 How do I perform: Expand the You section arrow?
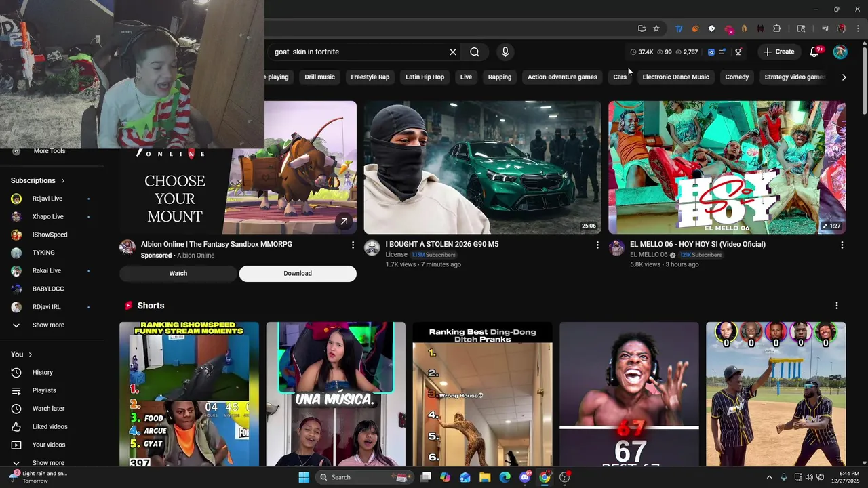pyautogui.click(x=31, y=354)
